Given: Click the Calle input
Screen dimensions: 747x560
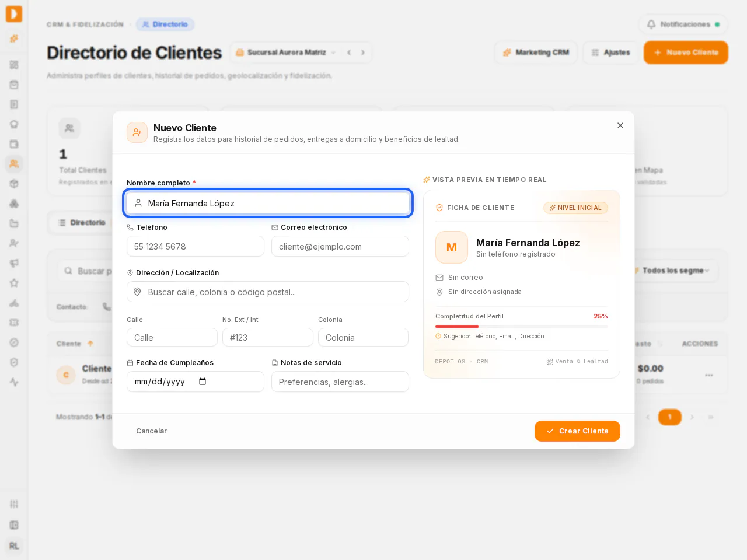Looking at the screenshot, I should (x=172, y=337).
